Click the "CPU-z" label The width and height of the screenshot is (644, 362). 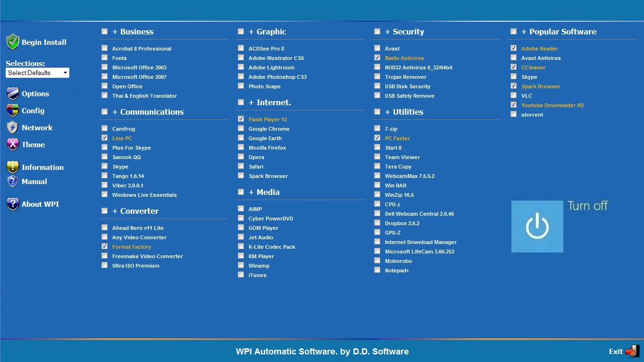coord(393,204)
